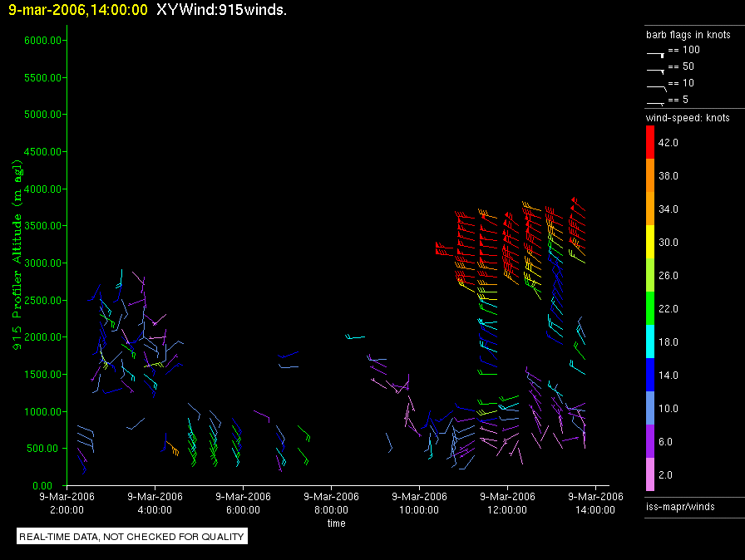The width and height of the screenshot is (745, 560).
Task: Click the 2500.00 altitude tick label
Action: coord(43,300)
